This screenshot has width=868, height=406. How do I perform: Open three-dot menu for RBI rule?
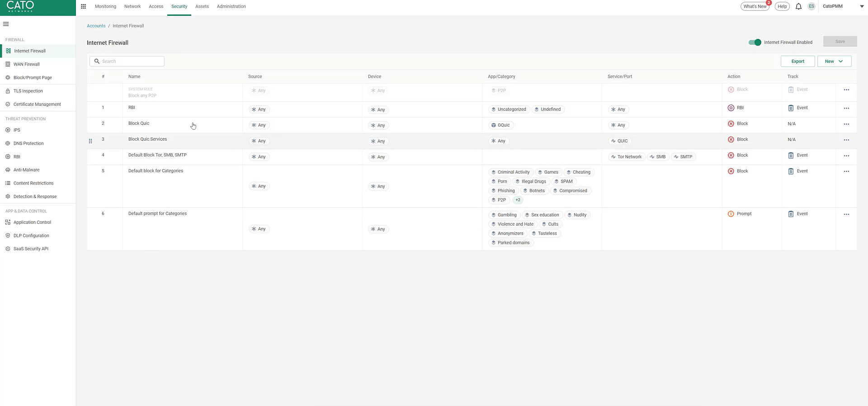pos(846,109)
